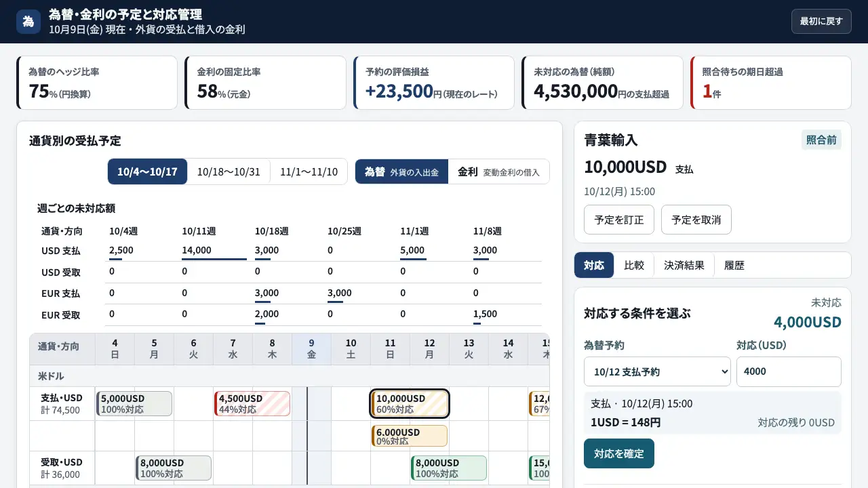The image size is (868, 488).
Task: Click the 14,000 USD 支払 amount for 10/11週
Action: click(197, 250)
